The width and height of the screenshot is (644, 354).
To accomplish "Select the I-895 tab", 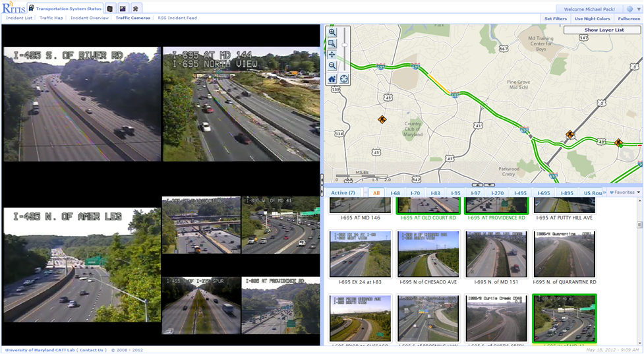I will coord(567,193).
